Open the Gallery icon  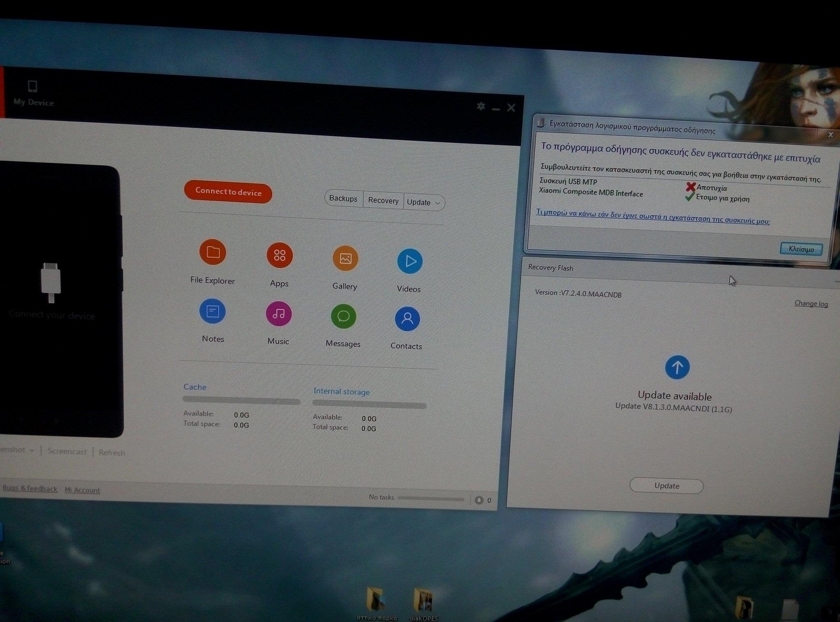[345, 258]
